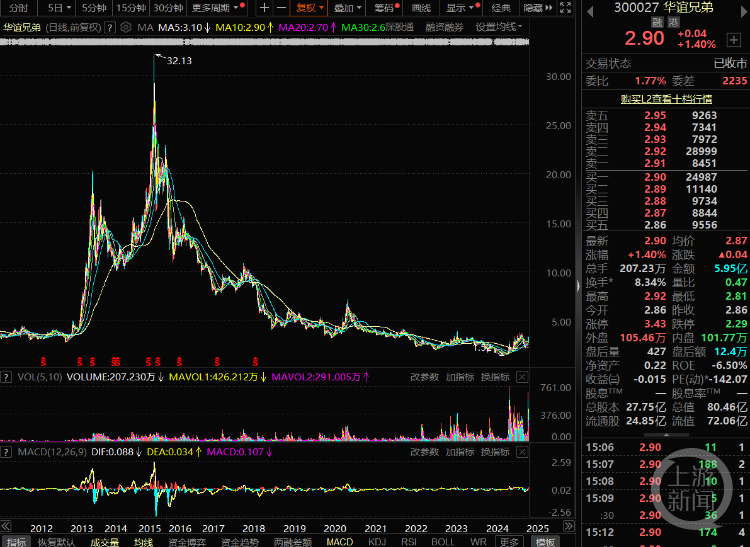Image resolution: width=750 pixels, height=547 pixels.
Task: Click 恢复默认 restore defaults
Action: point(56,542)
